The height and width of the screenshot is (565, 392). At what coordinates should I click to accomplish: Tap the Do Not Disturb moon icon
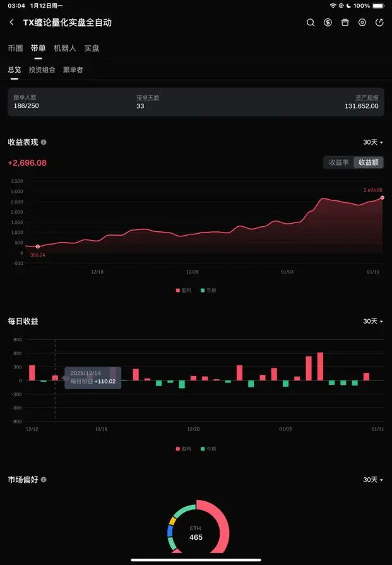click(348, 6)
